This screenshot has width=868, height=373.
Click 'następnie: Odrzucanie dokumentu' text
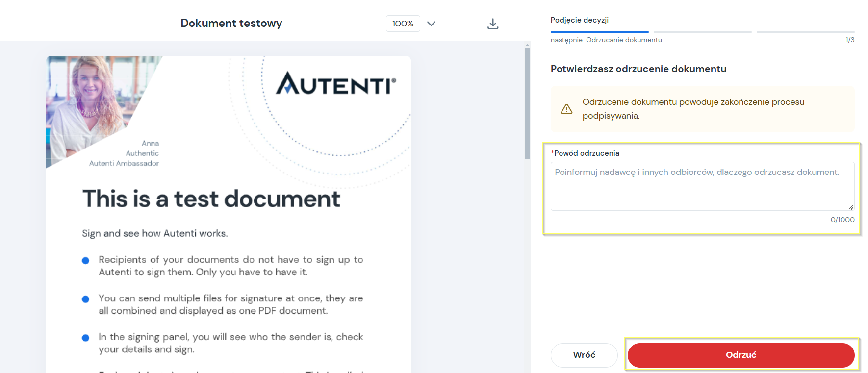606,40
